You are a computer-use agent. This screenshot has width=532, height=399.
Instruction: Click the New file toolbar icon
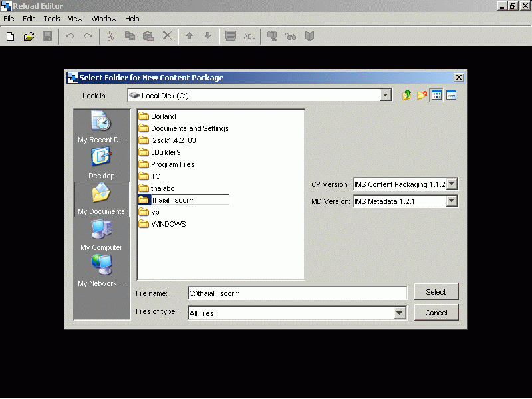(10, 36)
